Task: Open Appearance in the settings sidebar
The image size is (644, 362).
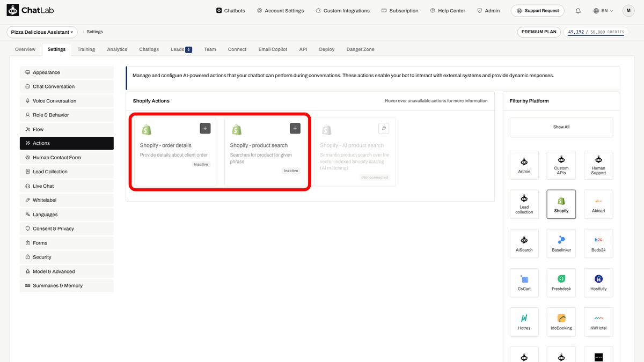Action: pos(67,72)
